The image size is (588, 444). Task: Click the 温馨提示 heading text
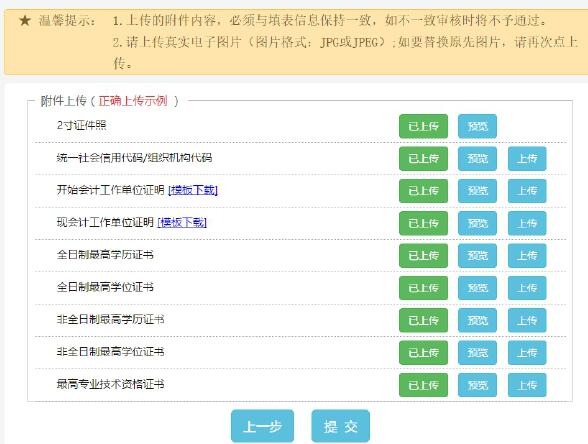(67, 21)
